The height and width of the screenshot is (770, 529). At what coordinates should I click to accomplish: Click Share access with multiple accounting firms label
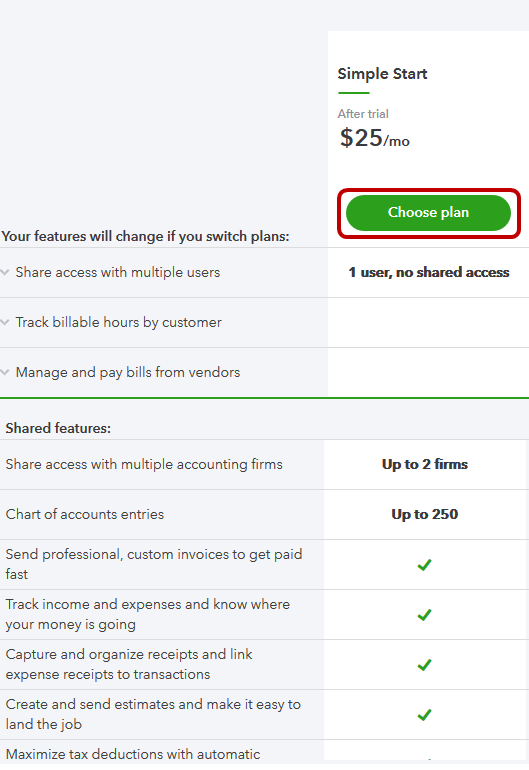[144, 464]
